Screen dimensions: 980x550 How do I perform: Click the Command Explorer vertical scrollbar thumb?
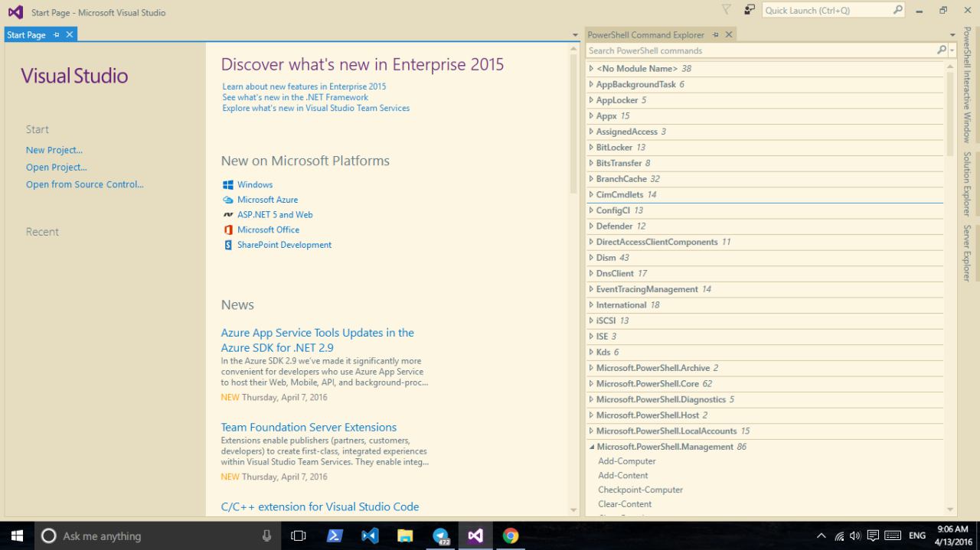(951, 113)
